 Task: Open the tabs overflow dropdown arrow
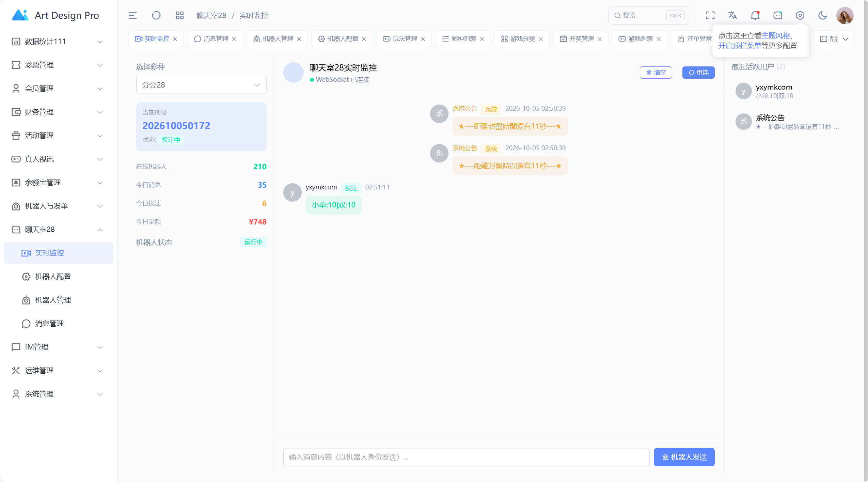846,39
